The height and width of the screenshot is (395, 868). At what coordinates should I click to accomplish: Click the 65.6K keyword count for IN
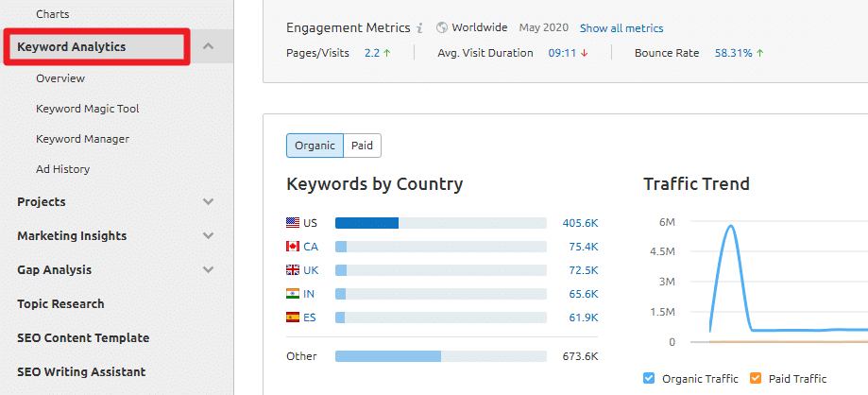[584, 294]
